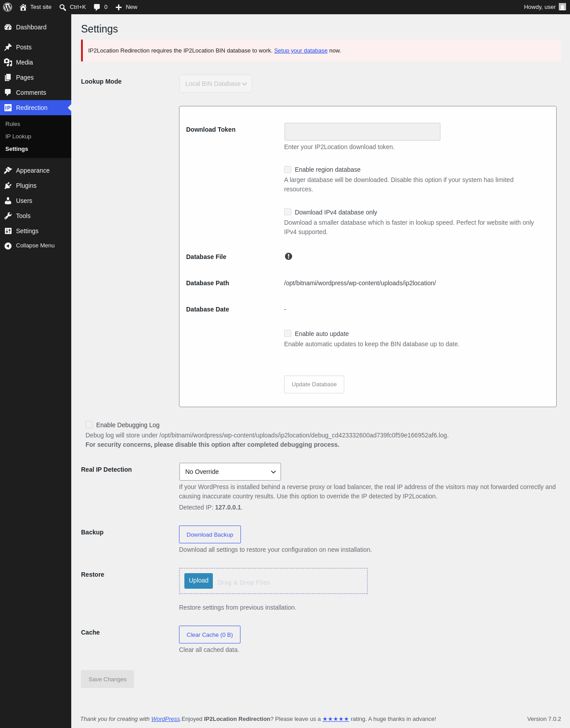Click the Posts pin icon

click(x=8, y=47)
